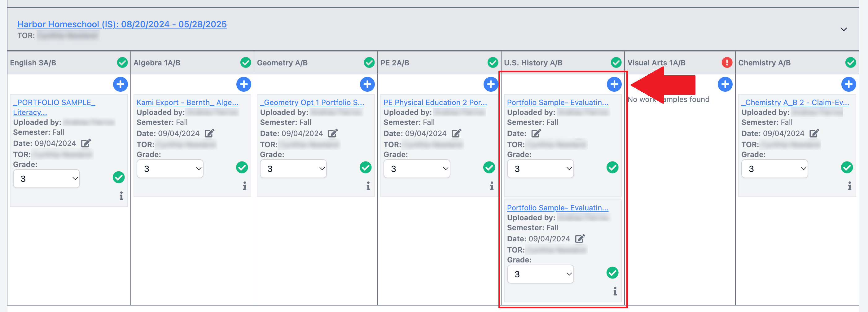
Task: Click red alert icon on Visual Arts 1A/B
Action: 726,62
